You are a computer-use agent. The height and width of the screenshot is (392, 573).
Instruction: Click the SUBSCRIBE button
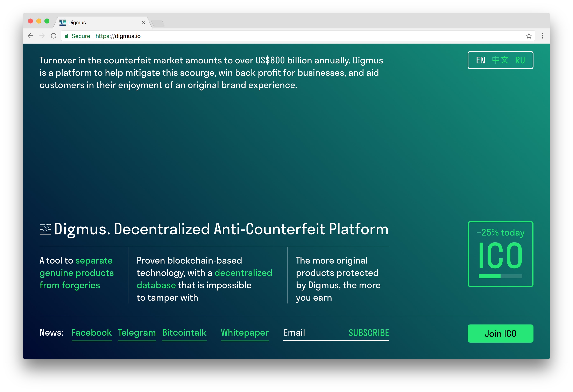[369, 333]
